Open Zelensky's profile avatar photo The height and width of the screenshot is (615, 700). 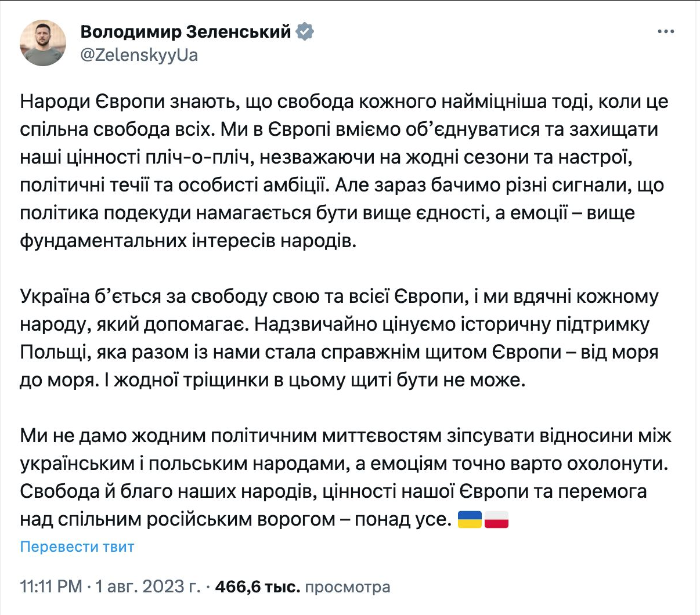[42, 43]
